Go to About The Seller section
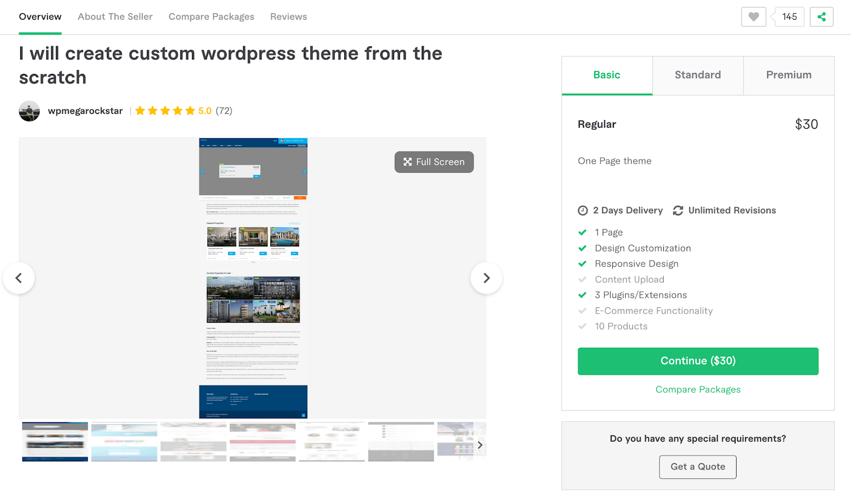851x504 pixels. (115, 16)
